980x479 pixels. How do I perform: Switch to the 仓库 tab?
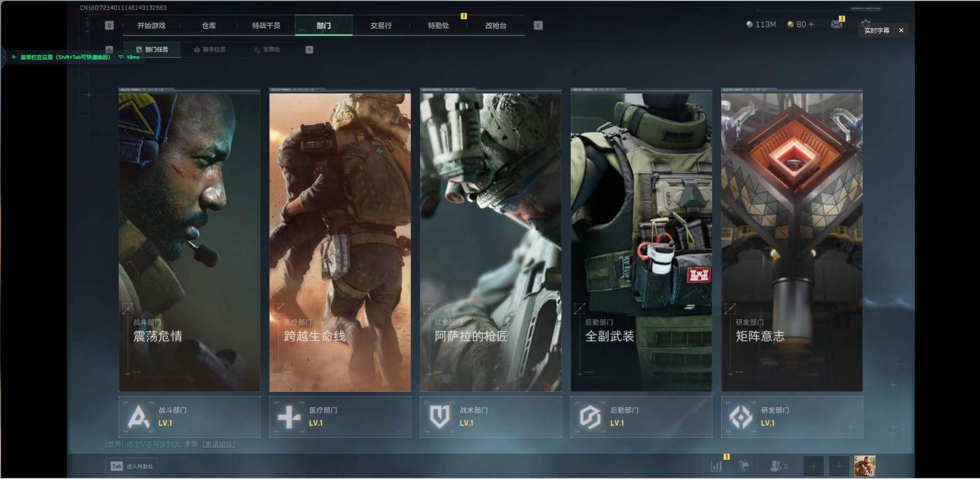click(209, 26)
